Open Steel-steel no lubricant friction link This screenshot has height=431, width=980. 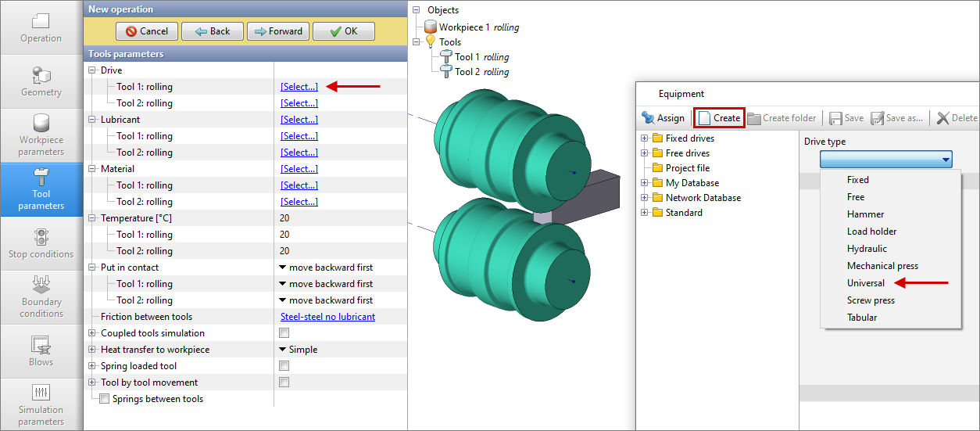point(327,317)
